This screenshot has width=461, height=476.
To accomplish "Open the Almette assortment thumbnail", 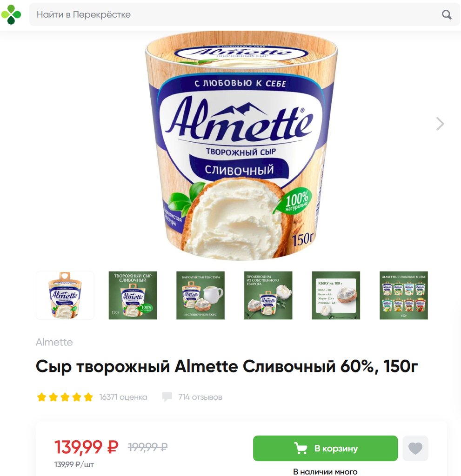I will [x=404, y=295].
